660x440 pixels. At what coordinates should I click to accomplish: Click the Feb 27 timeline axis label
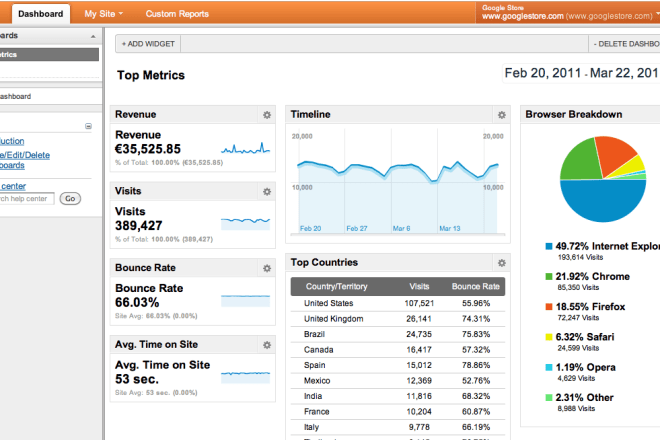357,229
